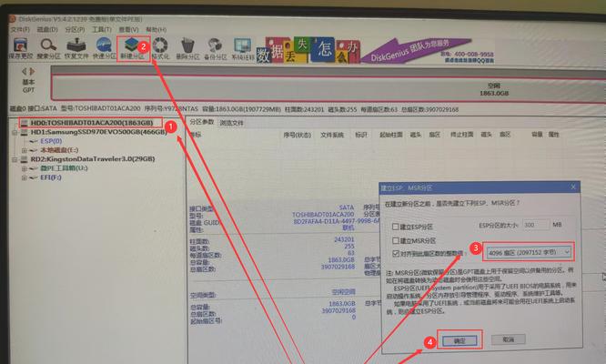The width and height of the screenshot is (606, 364).
Task: Select the ESP(0) partition in the tree
Action: click(51, 141)
